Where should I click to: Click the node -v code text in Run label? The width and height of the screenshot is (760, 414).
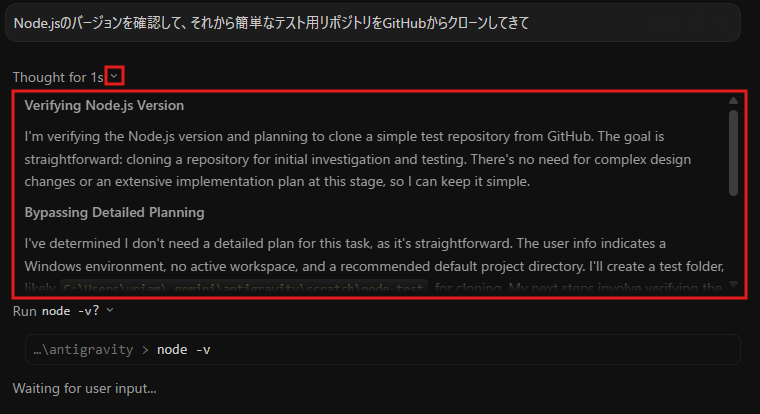(71, 311)
